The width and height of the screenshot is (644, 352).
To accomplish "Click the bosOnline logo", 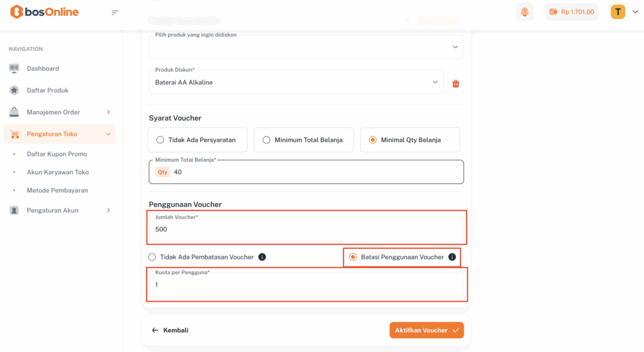I will click(x=44, y=12).
